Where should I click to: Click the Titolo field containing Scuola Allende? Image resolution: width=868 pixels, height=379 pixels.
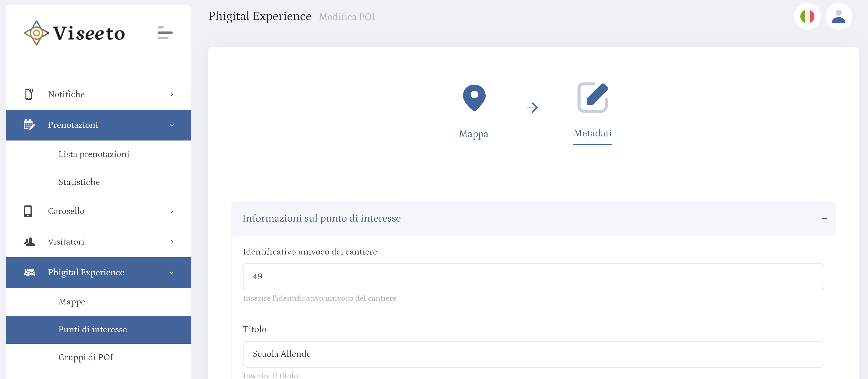coord(533,354)
